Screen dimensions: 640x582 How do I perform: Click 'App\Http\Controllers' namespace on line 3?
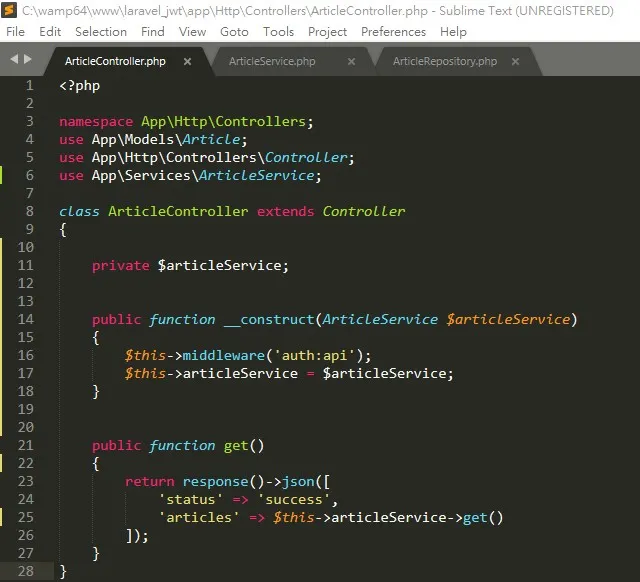tap(223, 122)
